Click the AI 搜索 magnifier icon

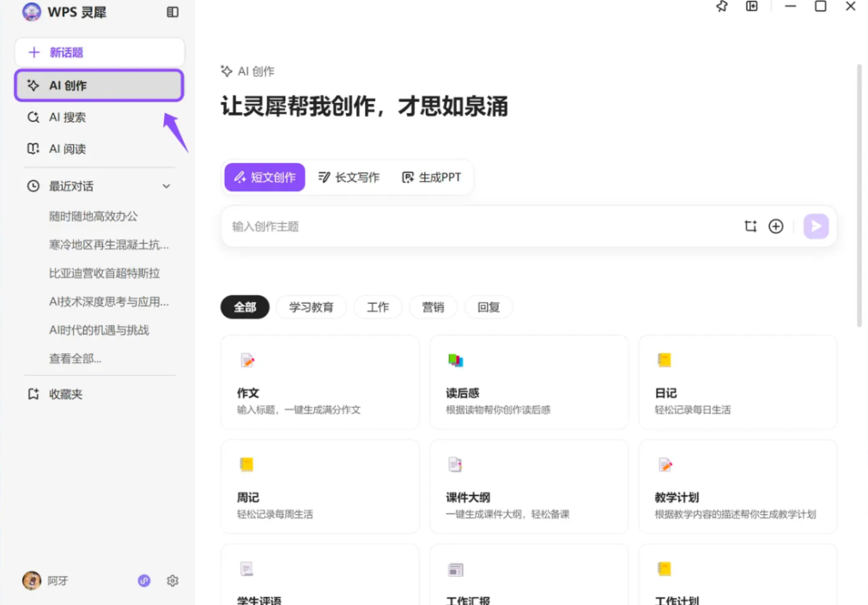33,118
